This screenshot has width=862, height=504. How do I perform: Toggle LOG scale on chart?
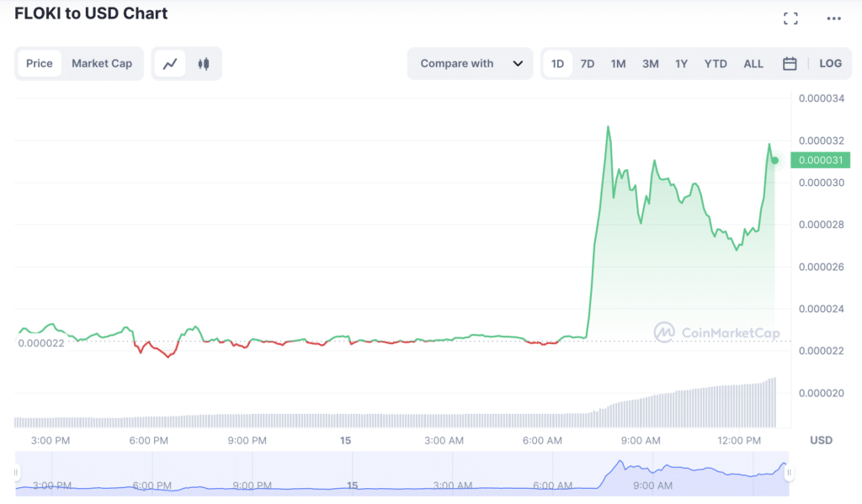click(830, 64)
